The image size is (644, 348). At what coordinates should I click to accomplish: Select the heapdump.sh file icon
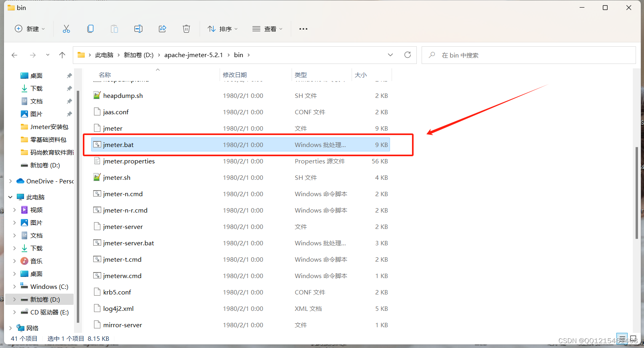tap(97, 95)
